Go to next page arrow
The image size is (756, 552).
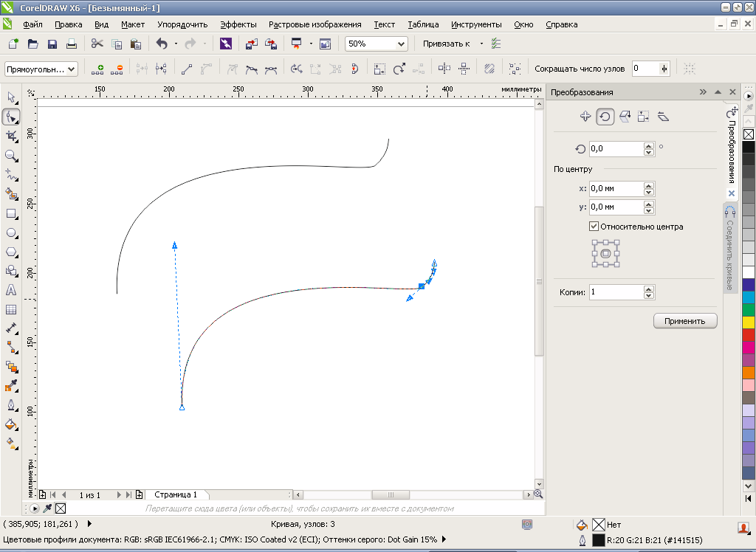coord(119,494)
